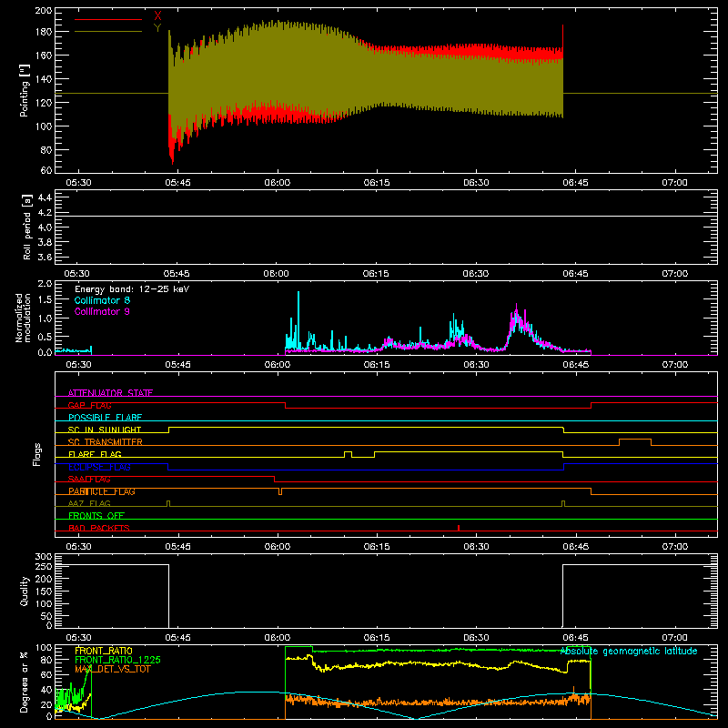The height and width of the screenshot is (728, 728).
Task: Click the FRONT_RATIO_1225 legend label
Action: pyautogui.click(x=117, y=660)
